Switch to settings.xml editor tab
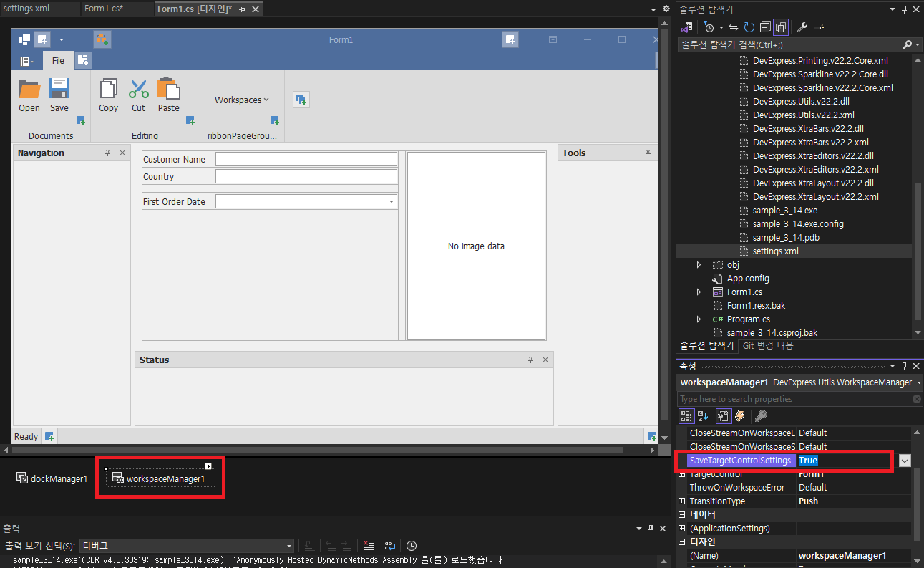The height and width of the screenshot is (568, 924). tap(26, 9)
